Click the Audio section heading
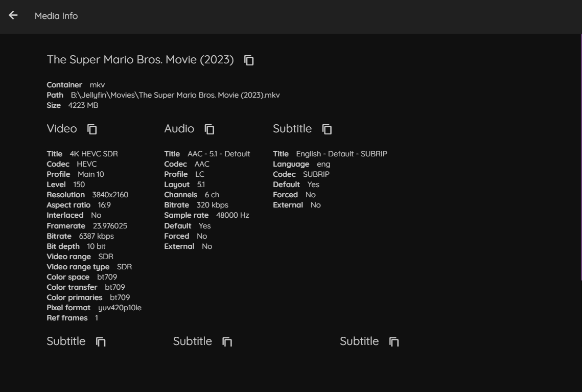This screenshot has width=582, height=392. coord(179,129)
